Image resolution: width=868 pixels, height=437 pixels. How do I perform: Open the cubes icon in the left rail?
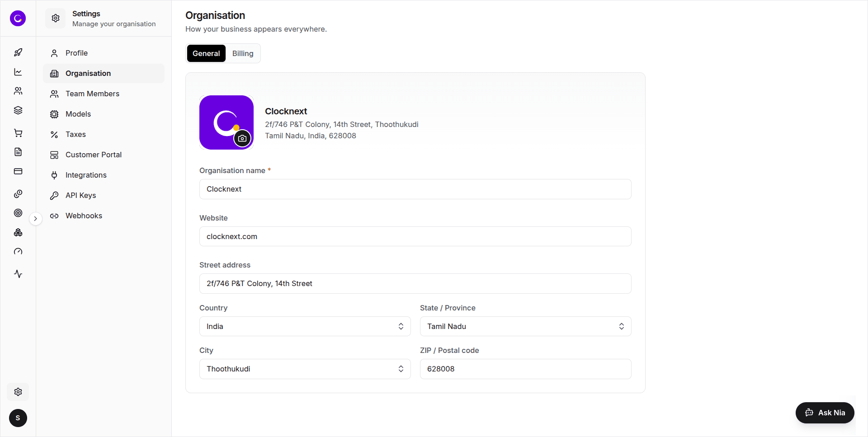coord(18,232)
